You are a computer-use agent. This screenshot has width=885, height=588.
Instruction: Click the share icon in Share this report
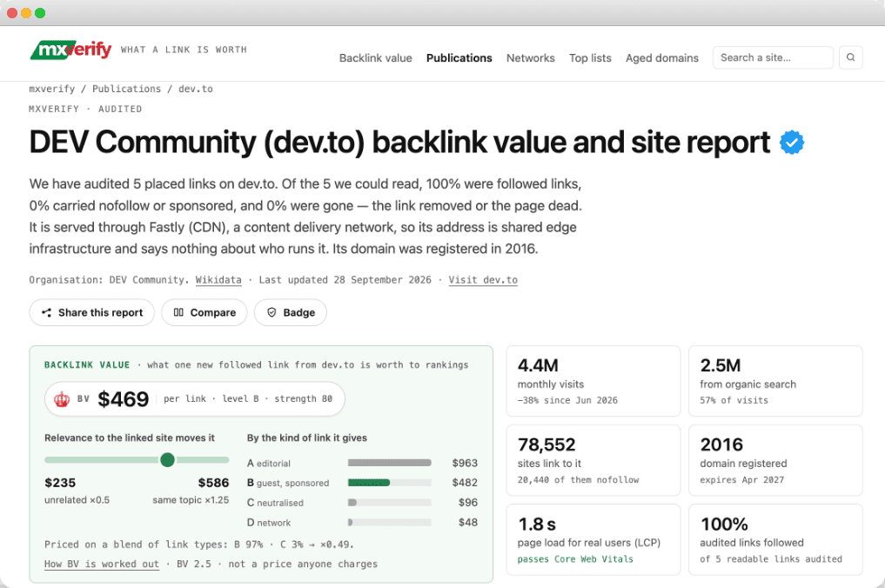pos(47,312)
